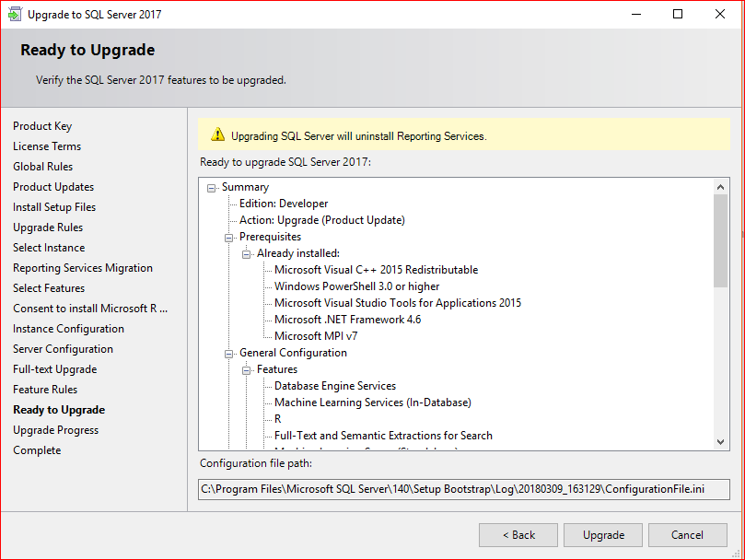
Task: Collapse the Summary tree node
Action: click(213, 187)
